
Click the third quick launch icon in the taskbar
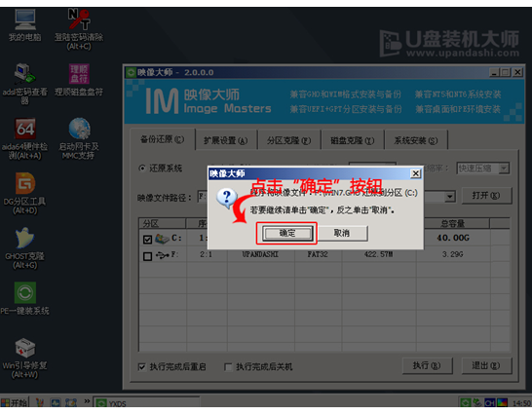click(x=71, y=402)
